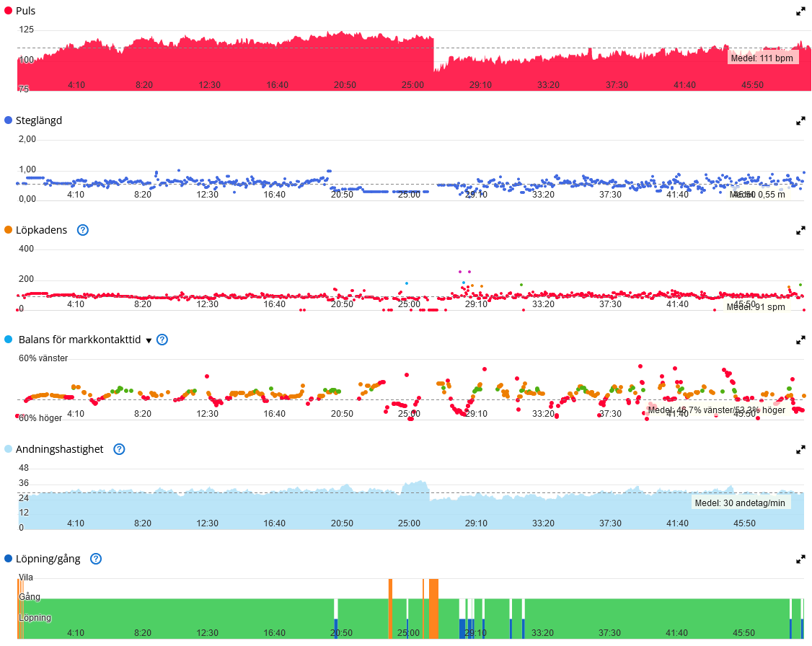
Task: Click the 45:50 time label in Löpning/gång chart
Action: [743, 633]
